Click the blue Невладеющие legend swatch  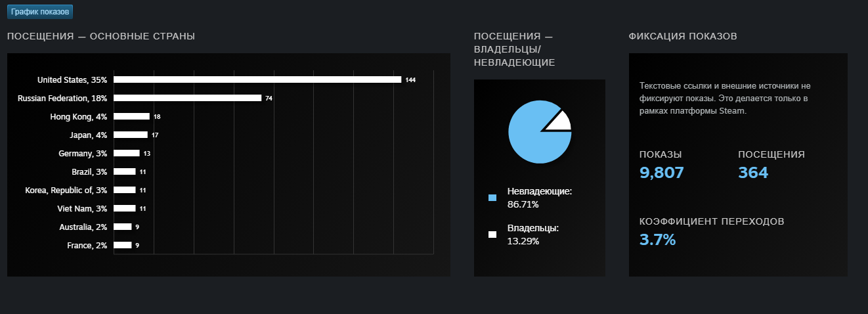(492, 198)
